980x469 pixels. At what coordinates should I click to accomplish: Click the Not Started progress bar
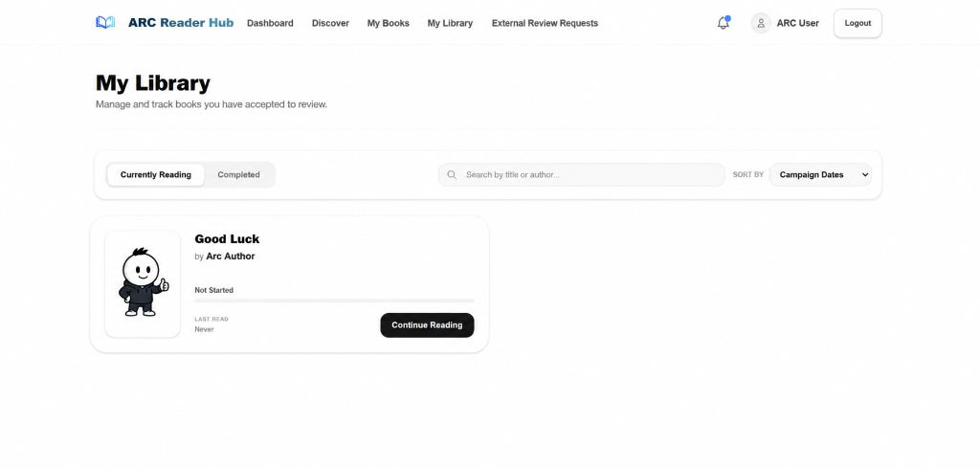(334, 301)
